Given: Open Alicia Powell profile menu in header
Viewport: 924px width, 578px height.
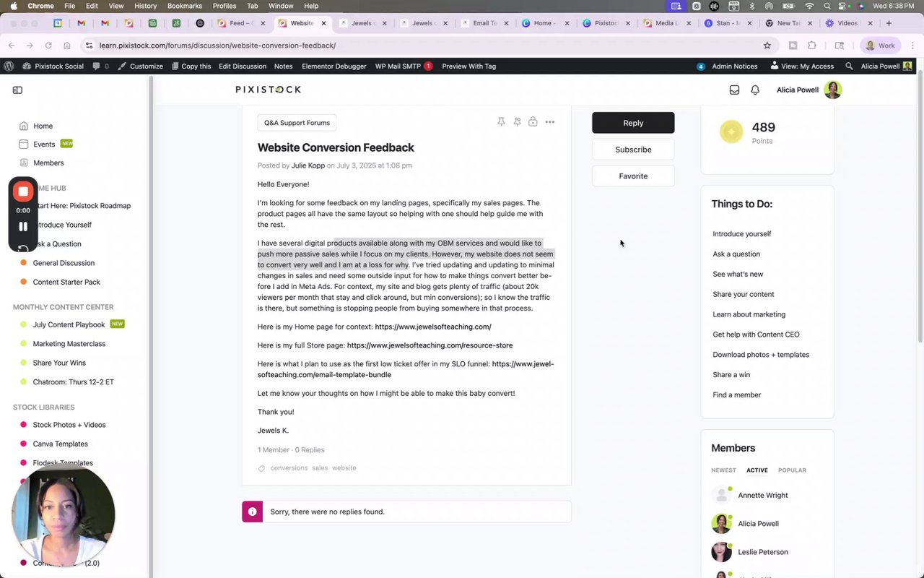Looking at the screenshot, I should tap(808, 90).
